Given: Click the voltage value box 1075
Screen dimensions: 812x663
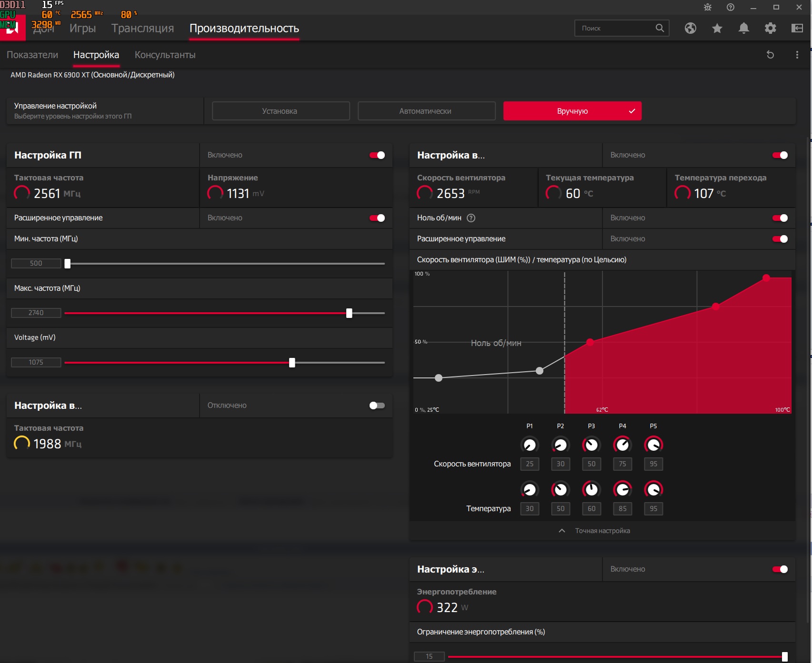Looking at the screenshot, I should point(36,363).
